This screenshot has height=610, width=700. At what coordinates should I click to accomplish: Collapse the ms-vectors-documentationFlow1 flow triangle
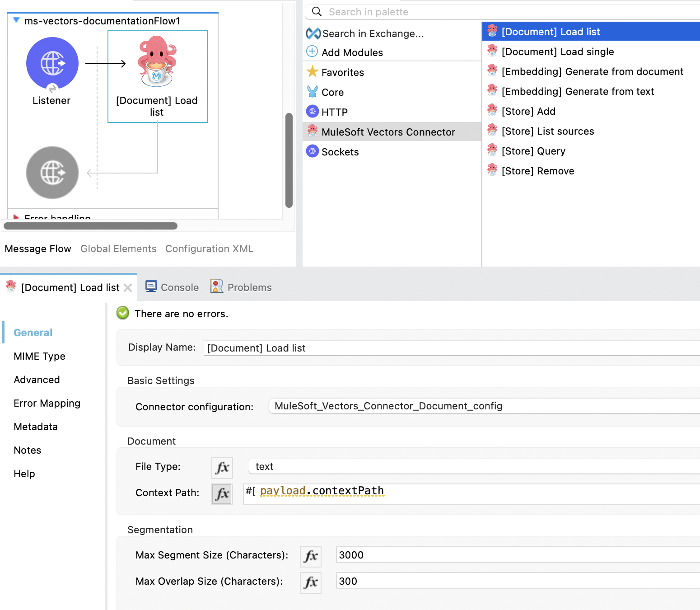point(16,20)
